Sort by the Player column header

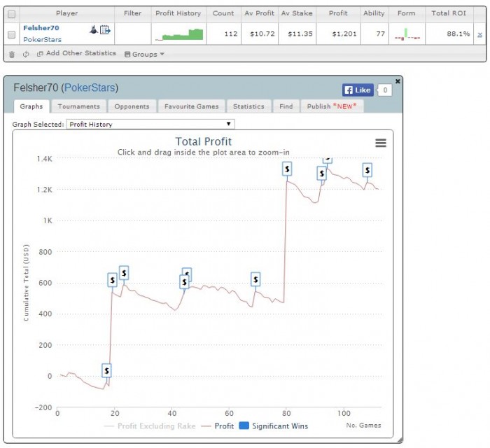click(67, 13)
